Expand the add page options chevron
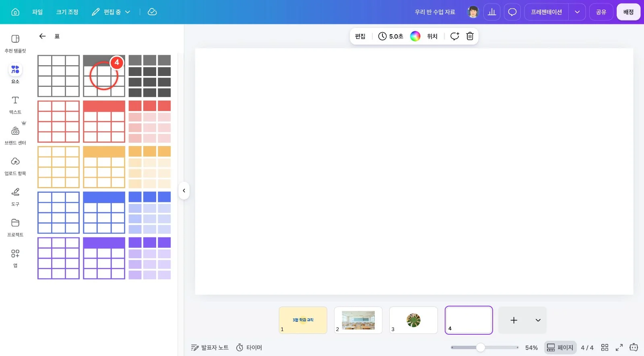Image resolution: width=644 pixels, height=356 pixels. pyautogui.click(x=538, y=320)
